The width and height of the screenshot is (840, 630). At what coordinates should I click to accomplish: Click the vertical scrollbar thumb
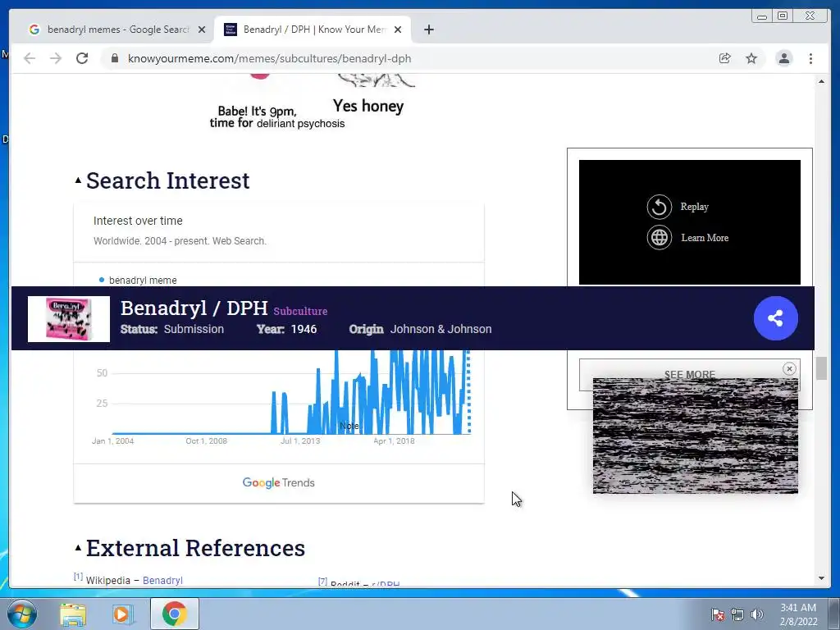pyautogui.click(x=821, y=368)
